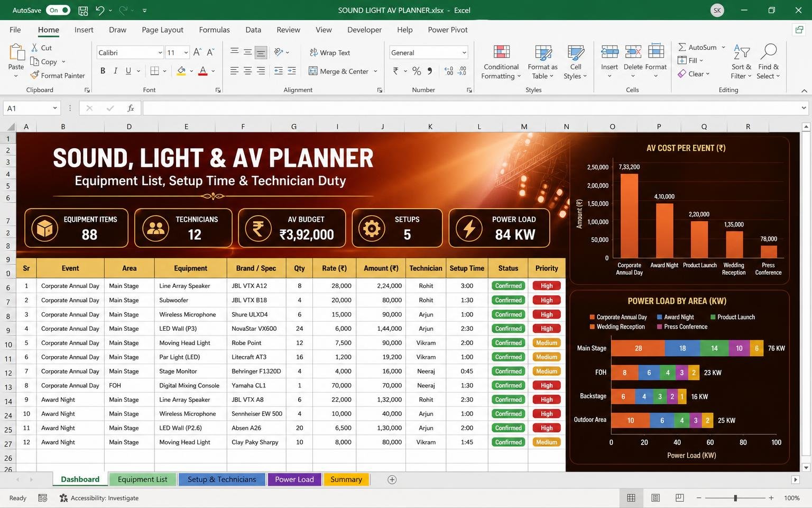812x508 pixels.
Task: Click the zoom slider handle
Action: point(735,498)
